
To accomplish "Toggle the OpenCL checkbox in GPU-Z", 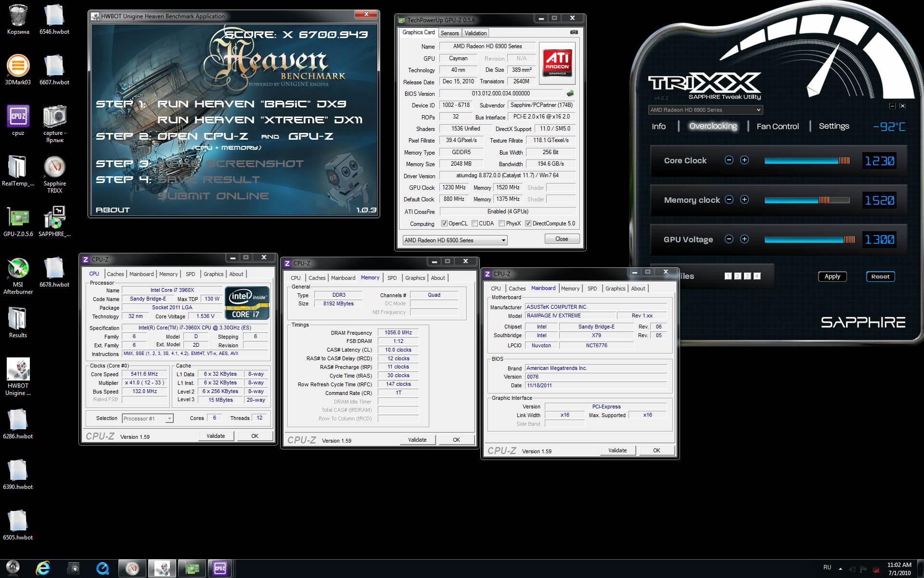I will (444, 223).
